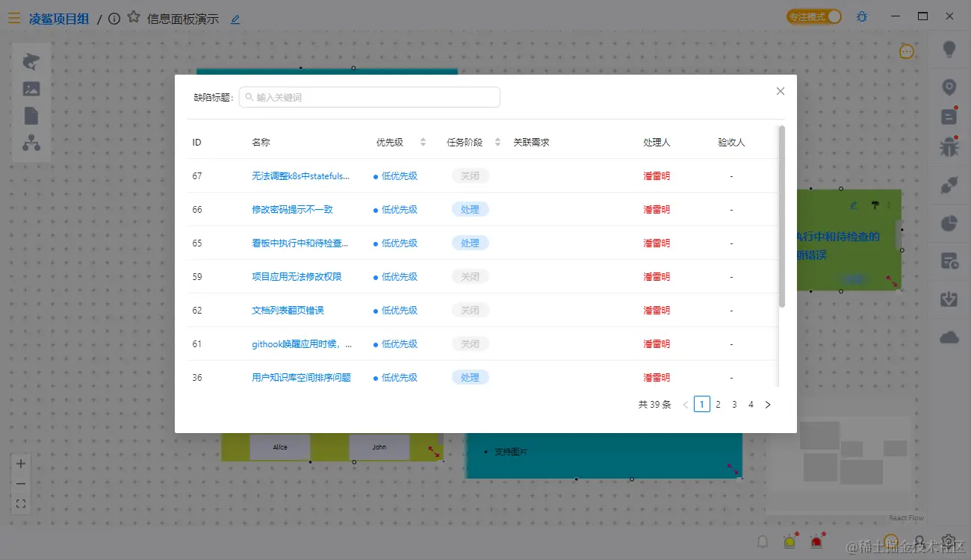Viewport: 971px width, 560px height.
Task: Click the dialog vertical scrollbar
Action: pyautogui.click(x=782, y=217)
